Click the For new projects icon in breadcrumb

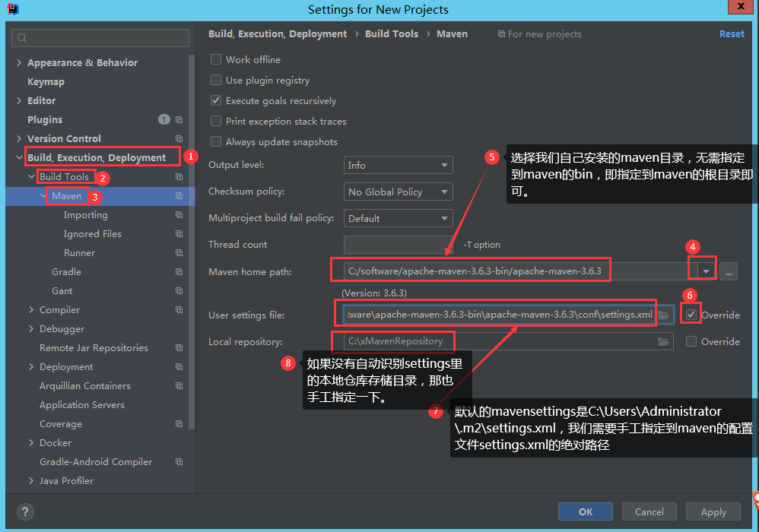[501, 34]
